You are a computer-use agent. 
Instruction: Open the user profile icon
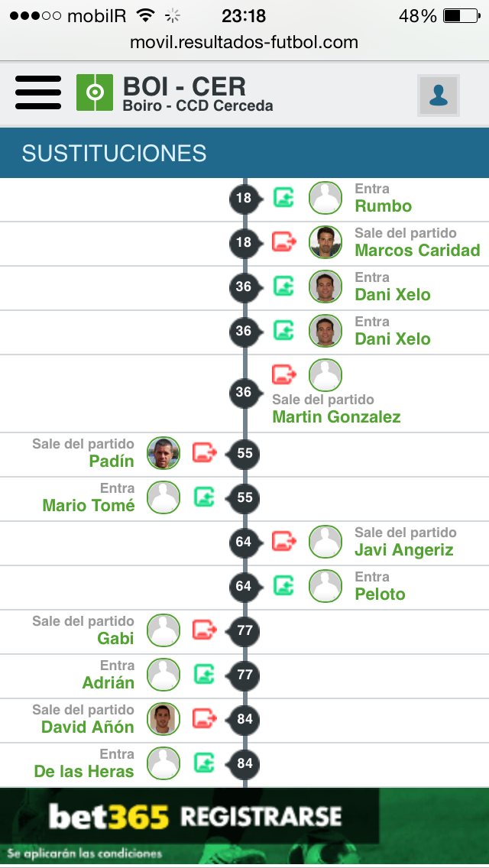(x=439, y=96)
